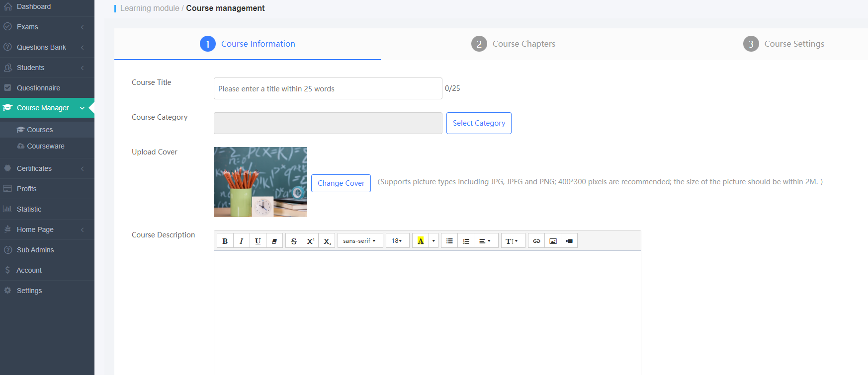Toggle strikethrough formatting

[x=294, y=241]
